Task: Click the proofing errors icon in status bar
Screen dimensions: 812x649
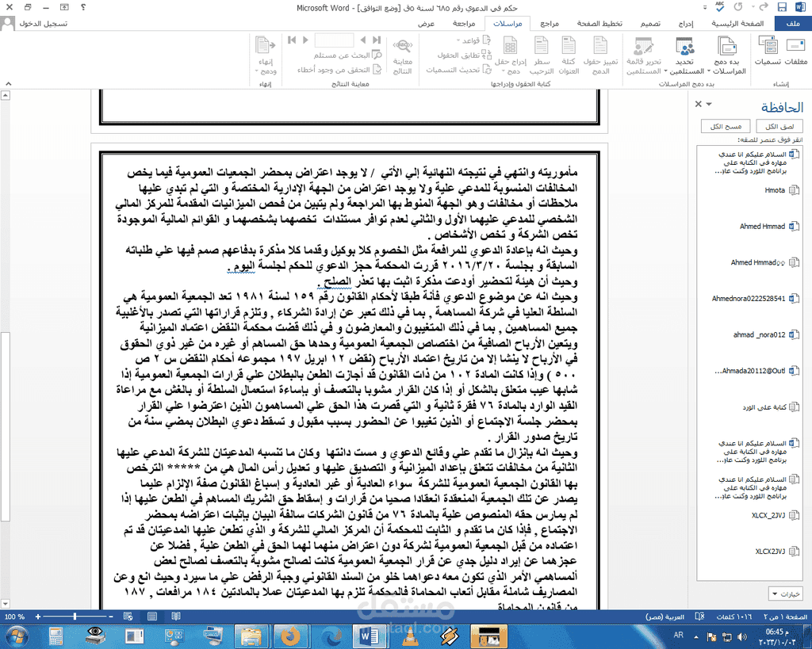Action: tap(699, 617)
